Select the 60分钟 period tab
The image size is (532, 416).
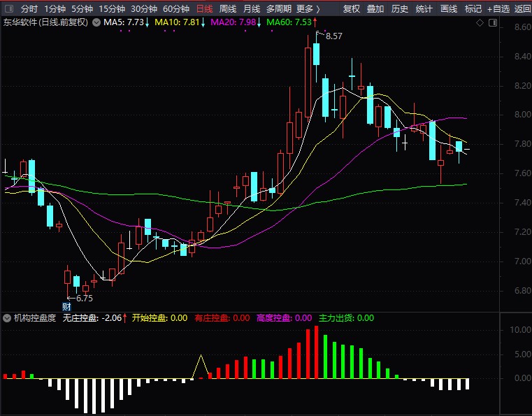(176, 9)
